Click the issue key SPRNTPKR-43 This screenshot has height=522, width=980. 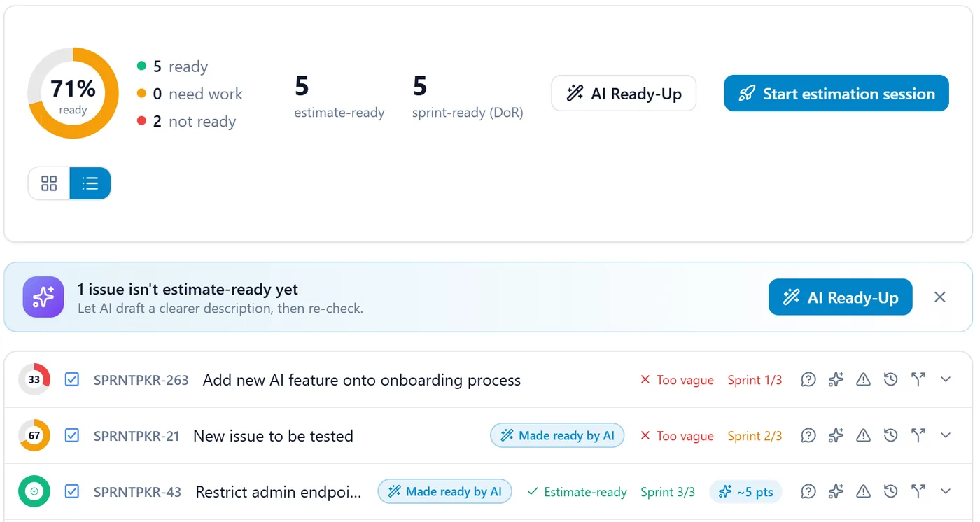[137, 492]
